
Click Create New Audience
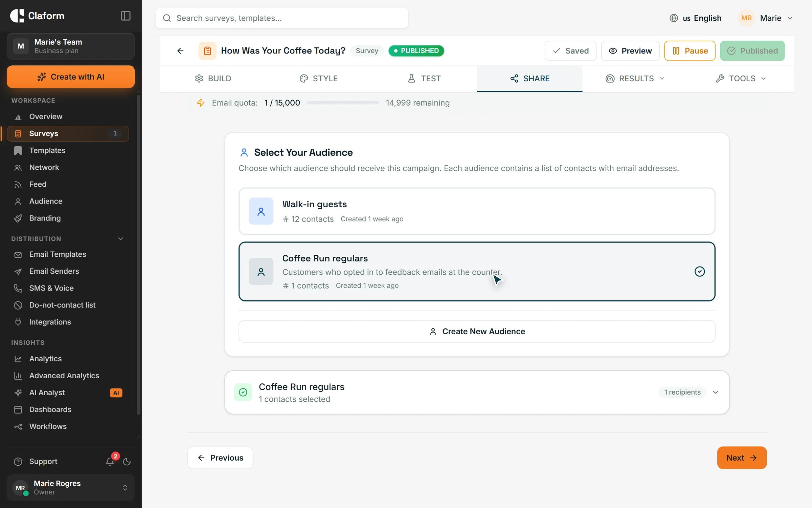point(477,331)
